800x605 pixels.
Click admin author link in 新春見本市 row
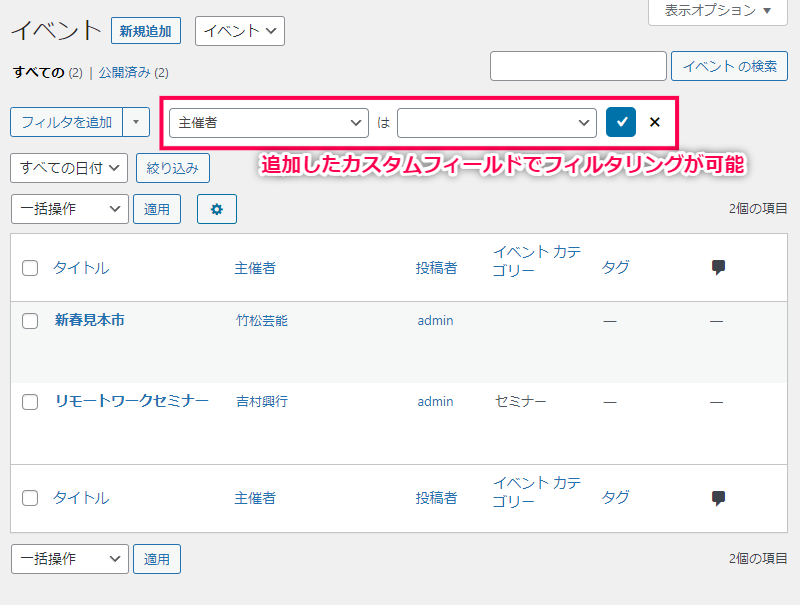[x=435, y=320]
